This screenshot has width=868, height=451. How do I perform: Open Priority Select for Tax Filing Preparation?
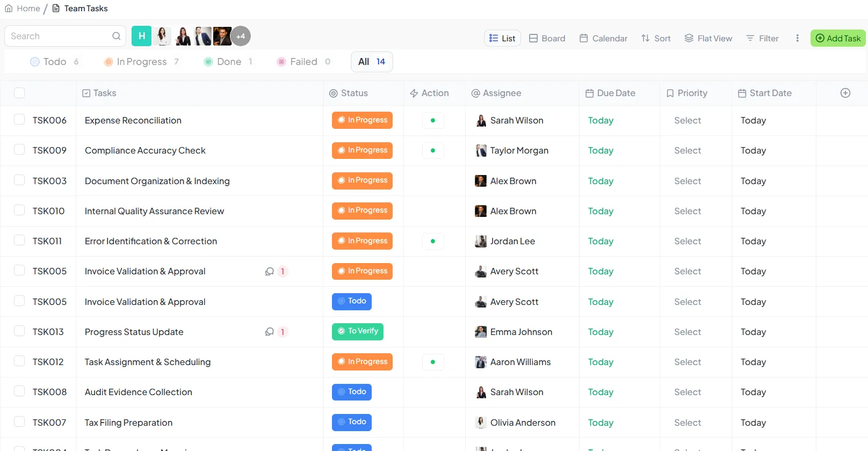pyautogui.click(x=688, y=423)
